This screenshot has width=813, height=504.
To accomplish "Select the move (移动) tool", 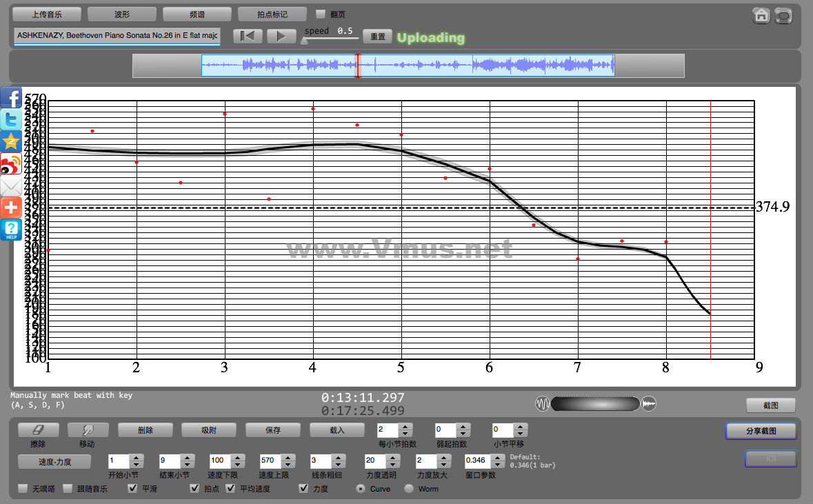I will pos(88,430).
